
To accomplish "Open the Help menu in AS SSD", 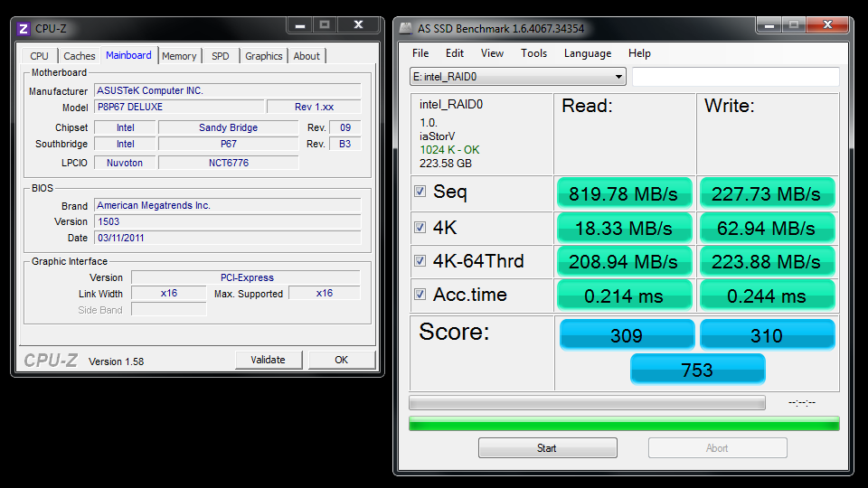I will point(639,53).
